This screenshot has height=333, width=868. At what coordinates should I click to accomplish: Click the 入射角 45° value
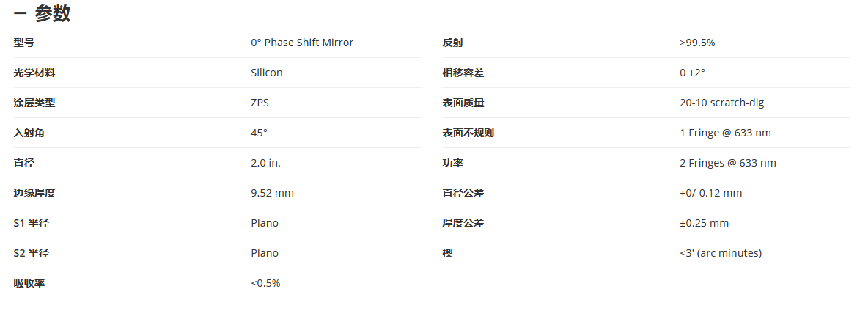259,133
